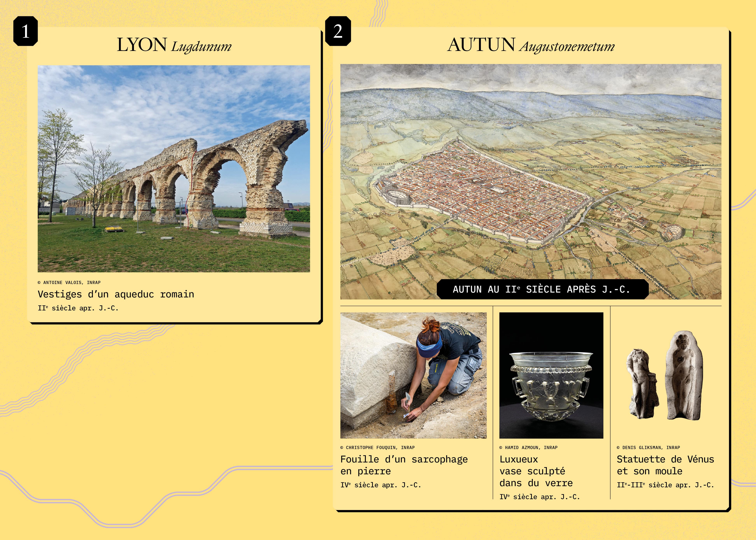Select the '© HAMID AZMOUN, INRAP' credit
Viewport: 756px width, 540px height.
point(529,447)
